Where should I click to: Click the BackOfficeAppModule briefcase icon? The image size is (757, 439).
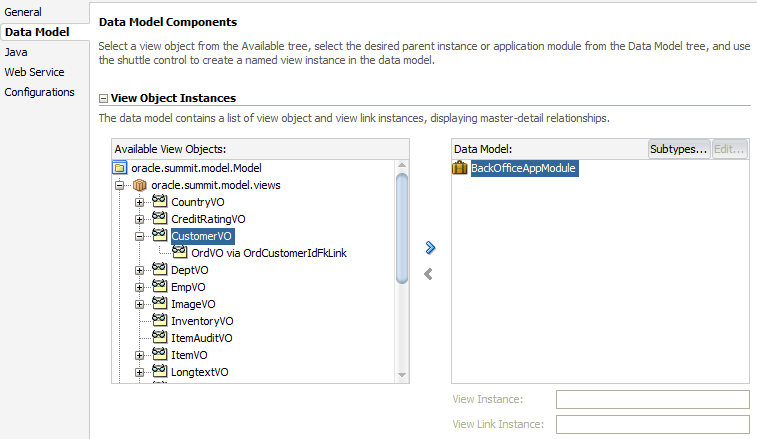(461, 168)
